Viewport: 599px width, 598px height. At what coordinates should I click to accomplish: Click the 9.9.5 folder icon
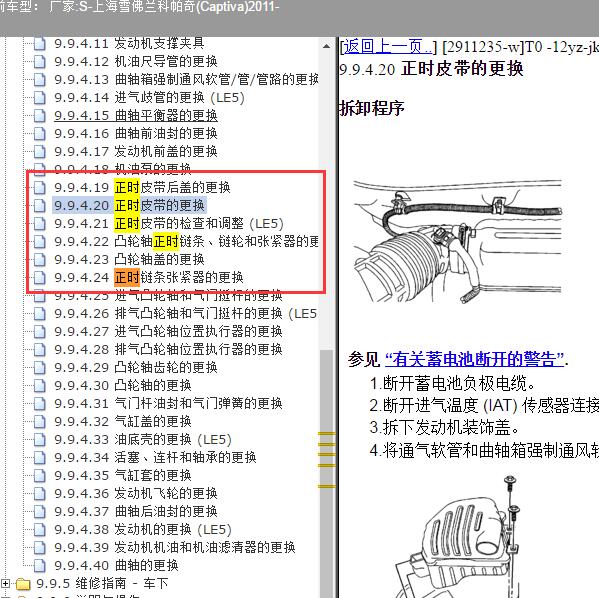point(23,583)
